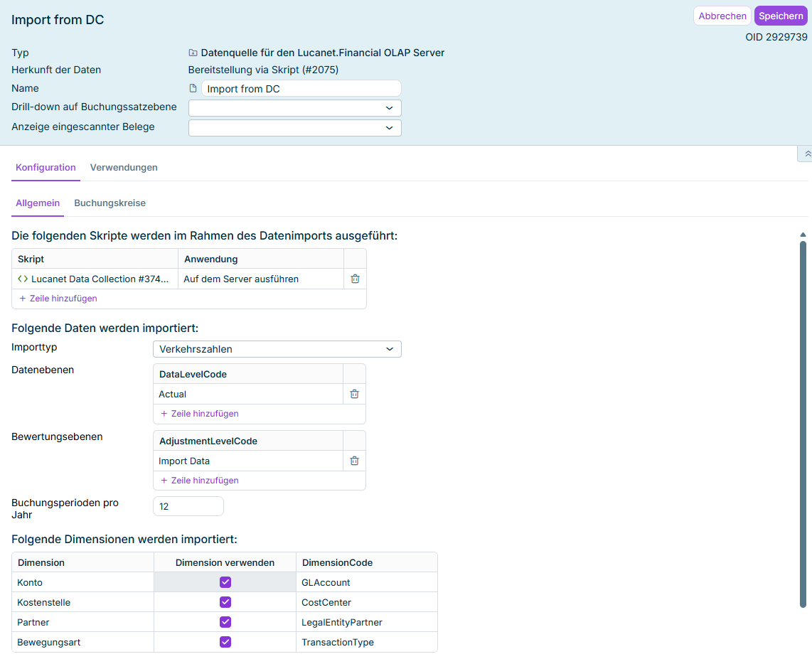The width and height of the screenshot is (812, 659).
Task: Click the document icon beside Name field
Action: pyautogui.click(x=193, y=89)
